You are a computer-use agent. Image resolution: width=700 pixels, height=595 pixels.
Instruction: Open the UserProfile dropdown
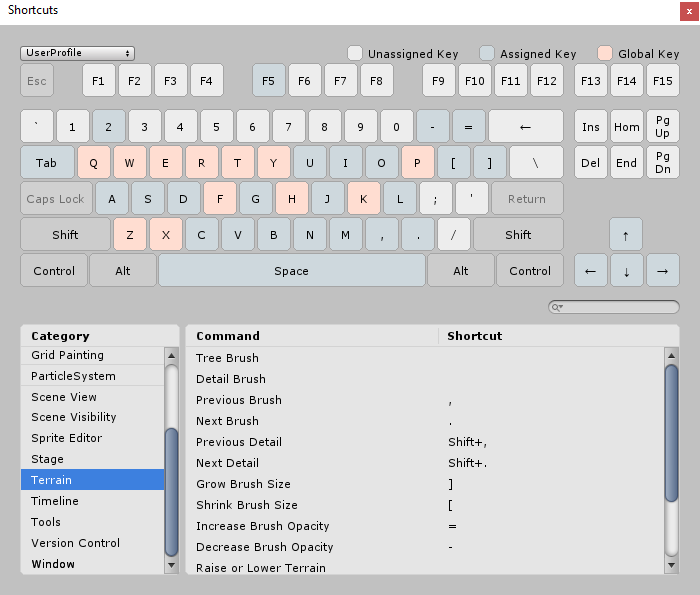pos(77,53)
